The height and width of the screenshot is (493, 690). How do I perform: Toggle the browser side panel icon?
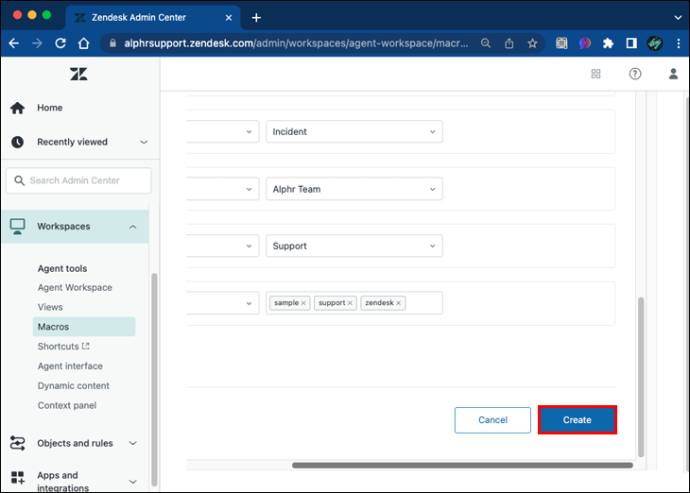[x=631, y=43]
